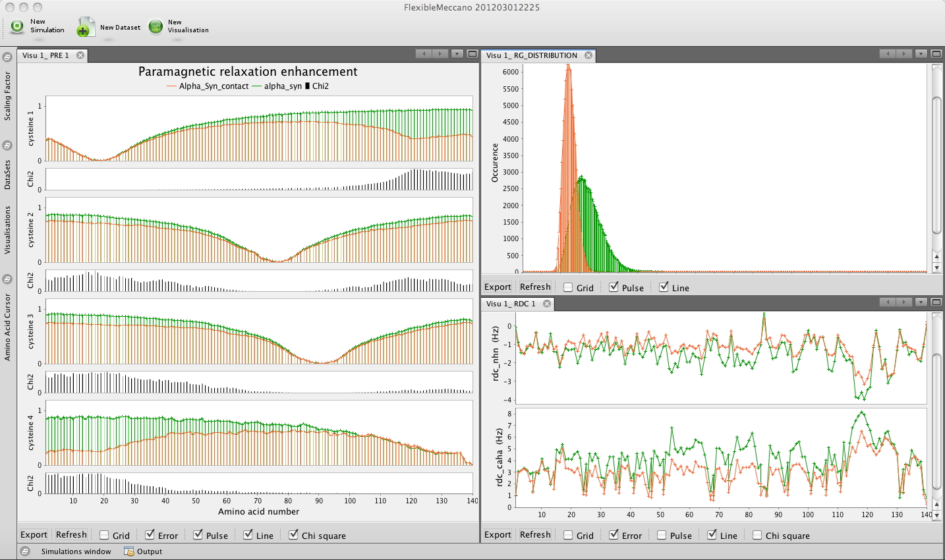
Task: Click restore icon beside Simulations window
Action: [25, 551]
